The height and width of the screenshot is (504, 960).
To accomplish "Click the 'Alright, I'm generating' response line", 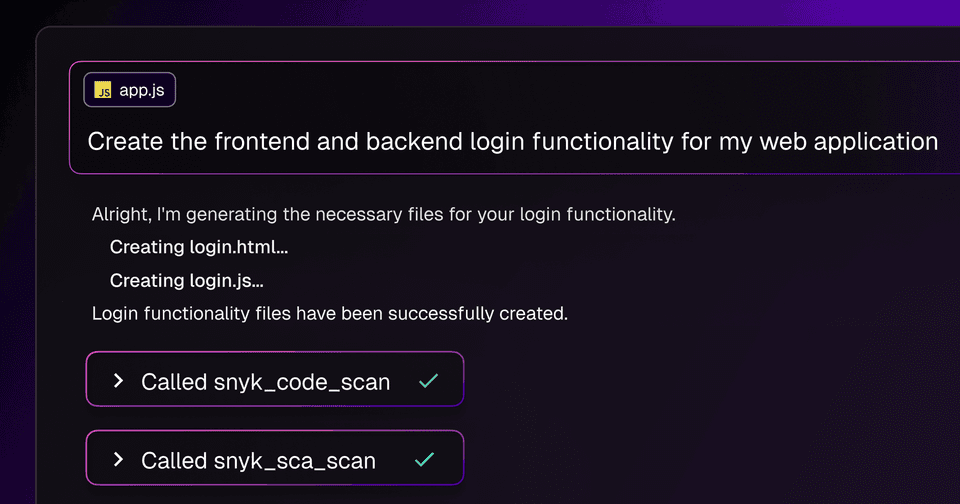I will click(x=384, y=214).
